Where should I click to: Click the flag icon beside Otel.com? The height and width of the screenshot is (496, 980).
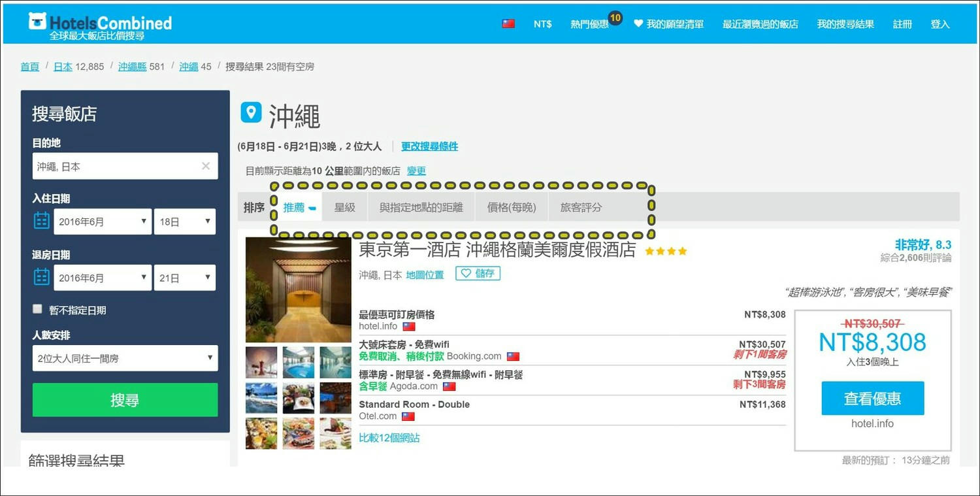click(x=408, y=416)
